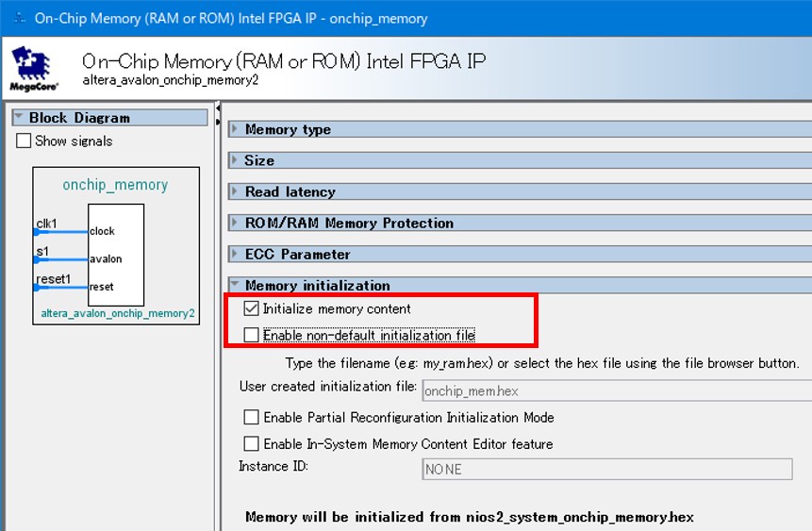
Task: Select the reset1 port in block diagram
Action: (x=53, y=280)
